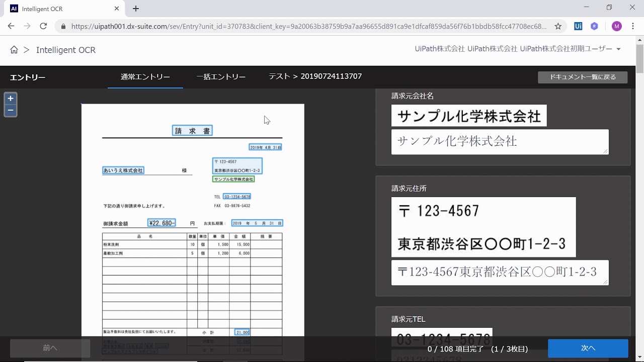
Task: Open Intelligent OCR breadcrumb link
Action: [x=66, y=50]
